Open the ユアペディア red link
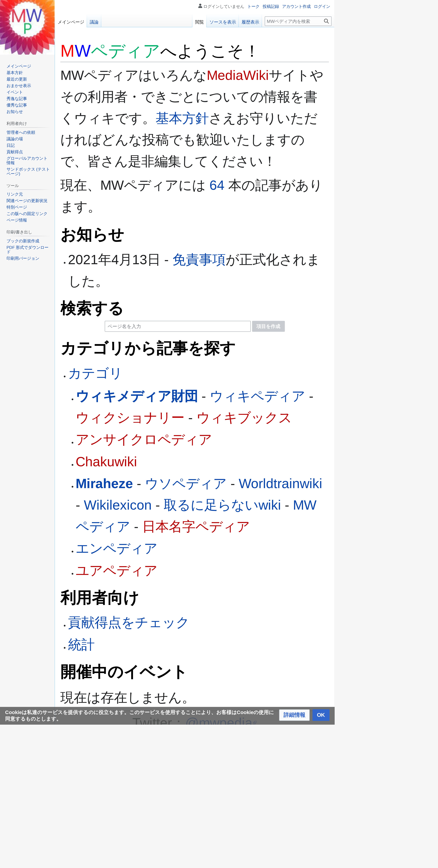Image resolution: width=438 pixels, height=868 pixels. click(x=116, y=571)
